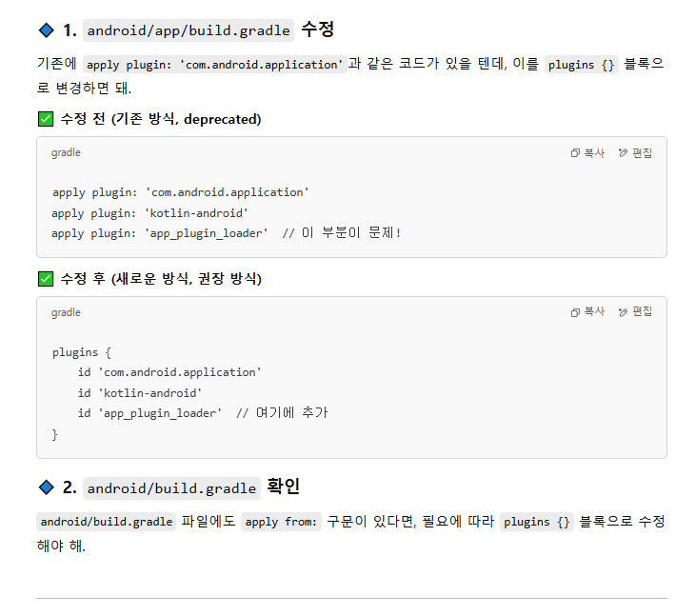Click edit pencil icon on second gradle block

click(623, 312)
